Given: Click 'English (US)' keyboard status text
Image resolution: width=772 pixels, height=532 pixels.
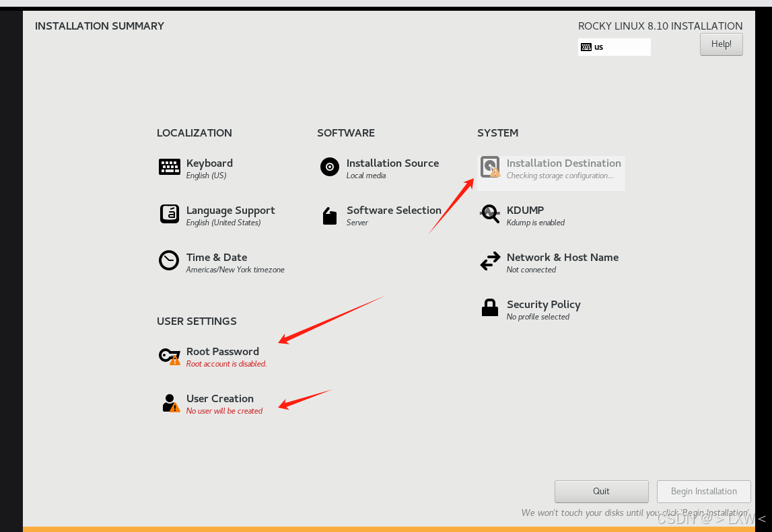Looking at the screenshot, I should [x=207, y=176].
